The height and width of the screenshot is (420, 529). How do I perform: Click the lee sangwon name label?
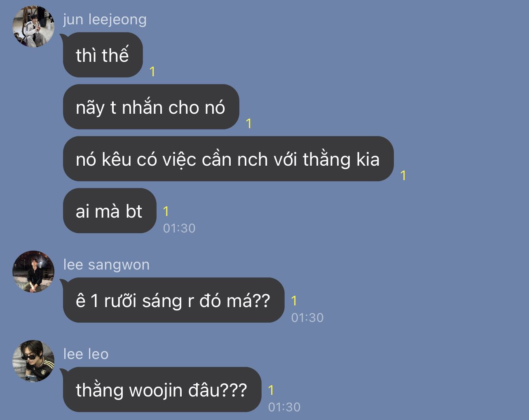click(x=106, y=265)
